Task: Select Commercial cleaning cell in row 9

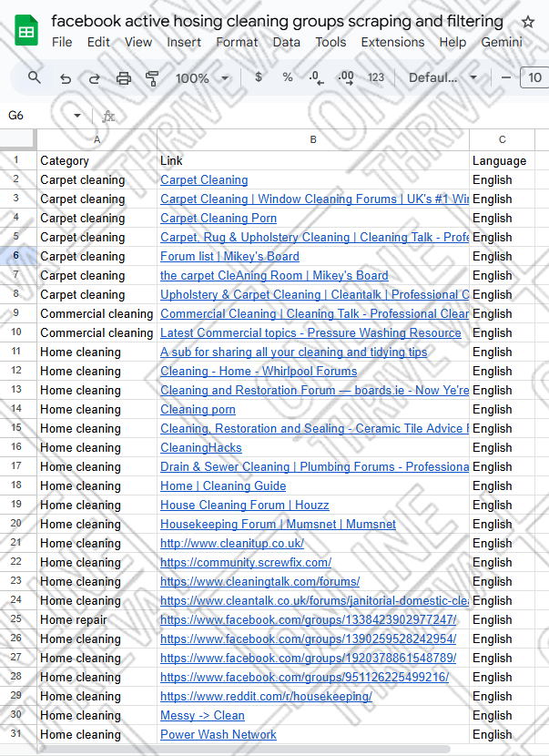Action: [x=97, y=313]
